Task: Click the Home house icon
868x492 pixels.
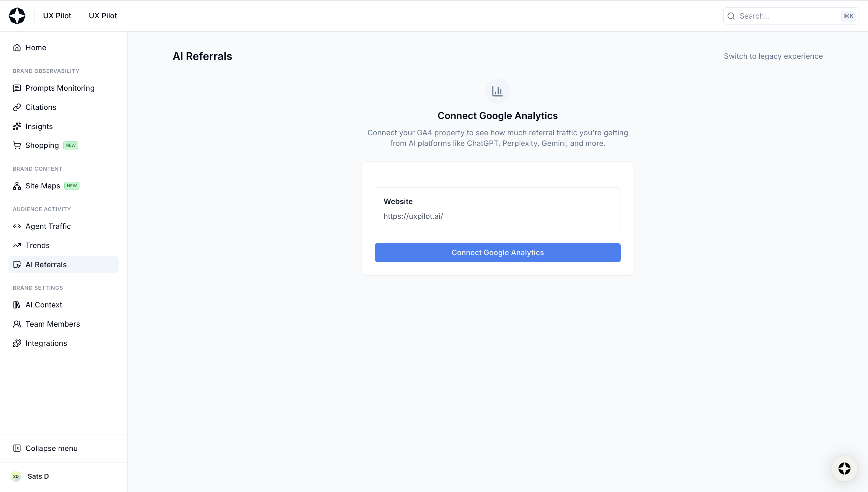Action: (17, 48)
